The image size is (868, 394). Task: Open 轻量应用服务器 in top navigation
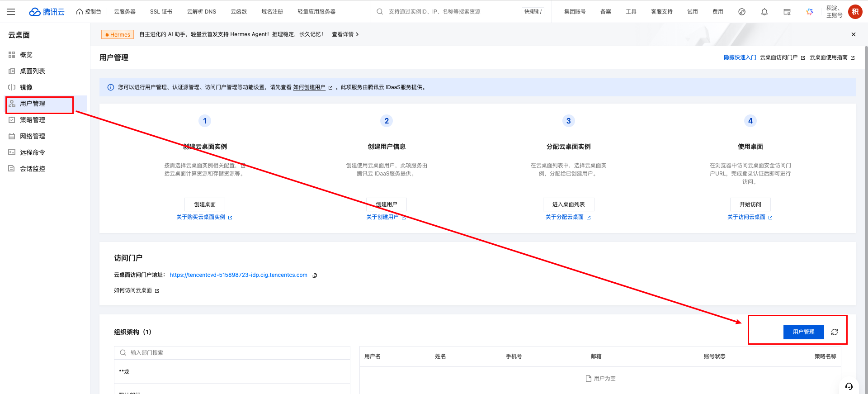click(x=316, y=12)
